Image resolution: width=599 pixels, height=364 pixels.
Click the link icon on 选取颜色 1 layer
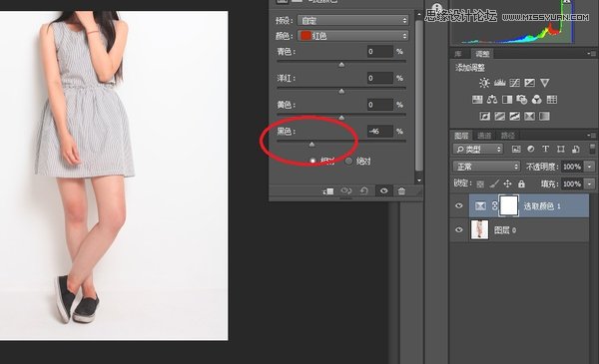pos(494,206)
